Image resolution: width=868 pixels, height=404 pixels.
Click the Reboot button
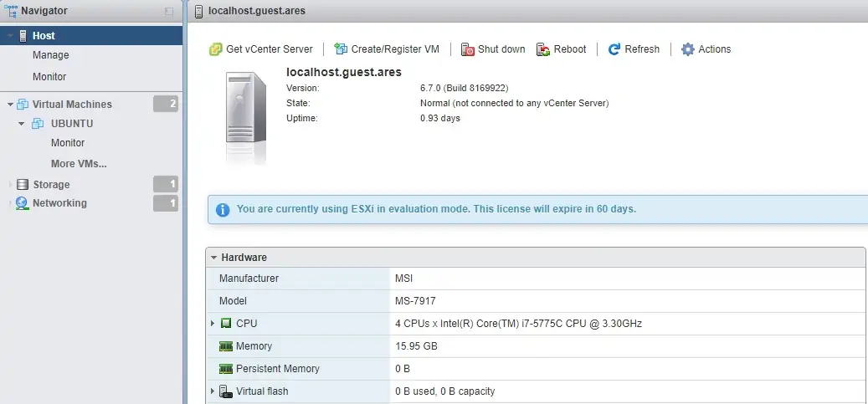click(x=562, y=49)
